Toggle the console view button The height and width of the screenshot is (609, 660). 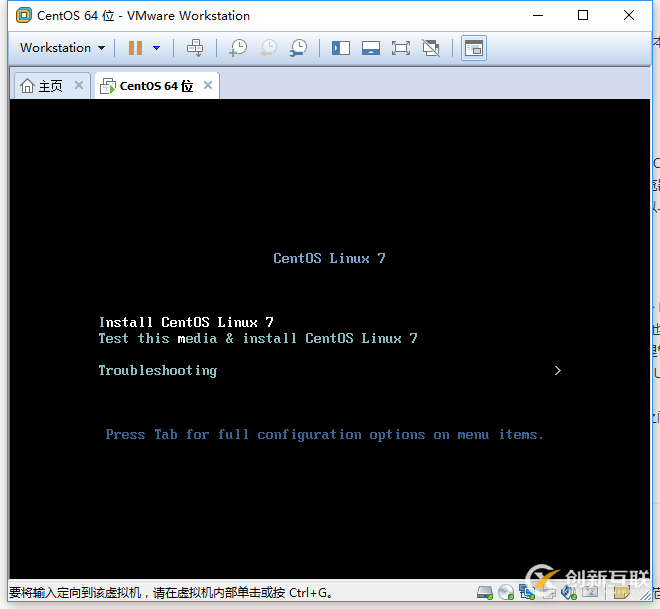click(474, 48)
